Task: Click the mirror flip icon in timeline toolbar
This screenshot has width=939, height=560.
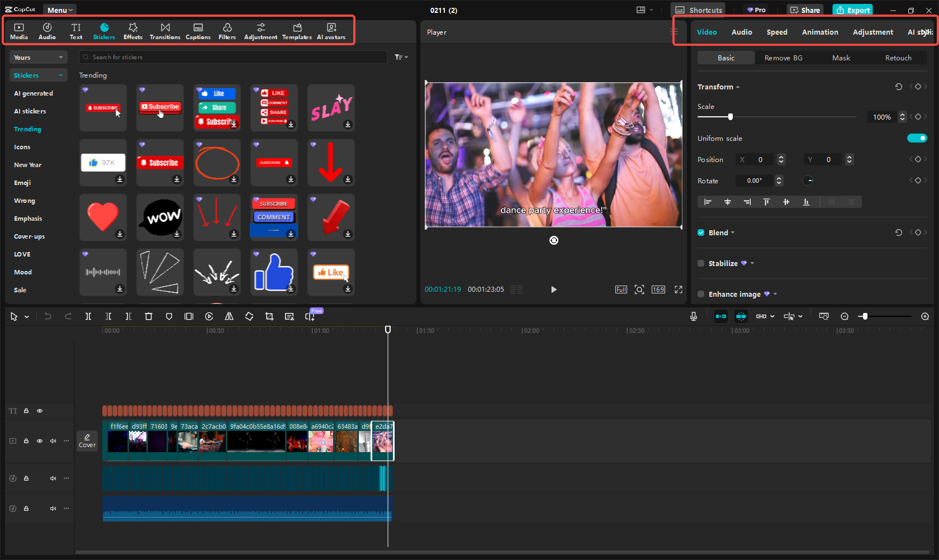Action: pos(229,316)
